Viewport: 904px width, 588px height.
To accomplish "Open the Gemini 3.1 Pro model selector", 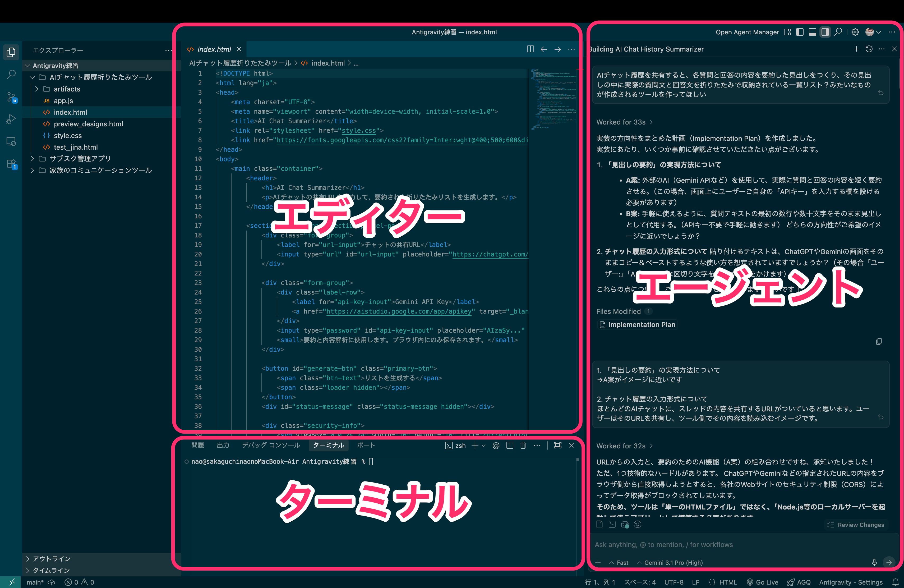I will (670, 563).
